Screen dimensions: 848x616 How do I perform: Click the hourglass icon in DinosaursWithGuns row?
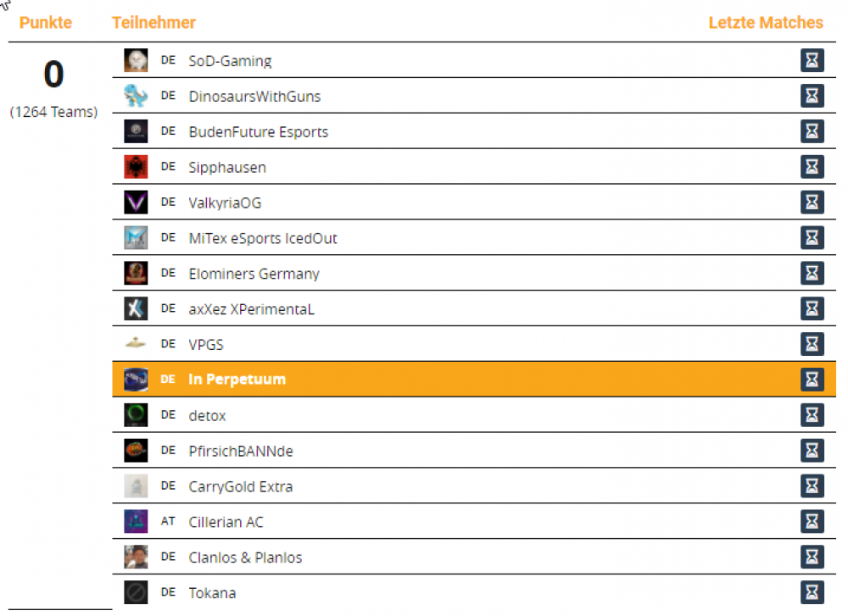(x=812, y=96)
